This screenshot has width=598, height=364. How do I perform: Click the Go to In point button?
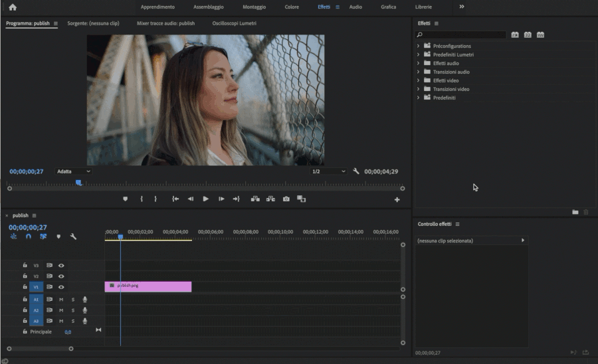pyautogui.click(x=175, y=199)
